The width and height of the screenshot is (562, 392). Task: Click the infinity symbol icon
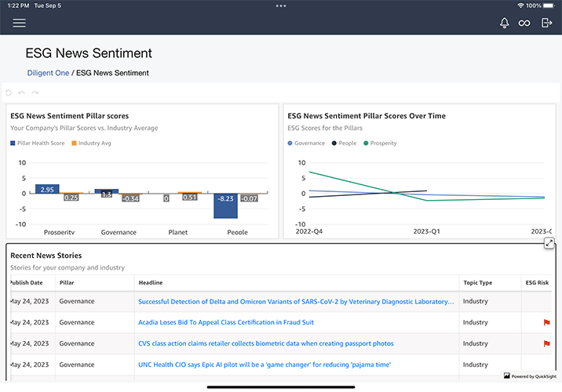[524, 23]
